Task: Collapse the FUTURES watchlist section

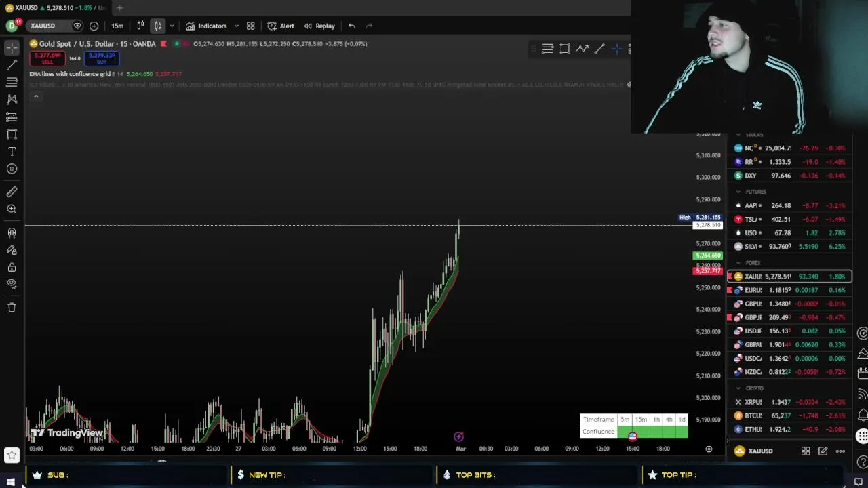Action: (x=738, y=192)
